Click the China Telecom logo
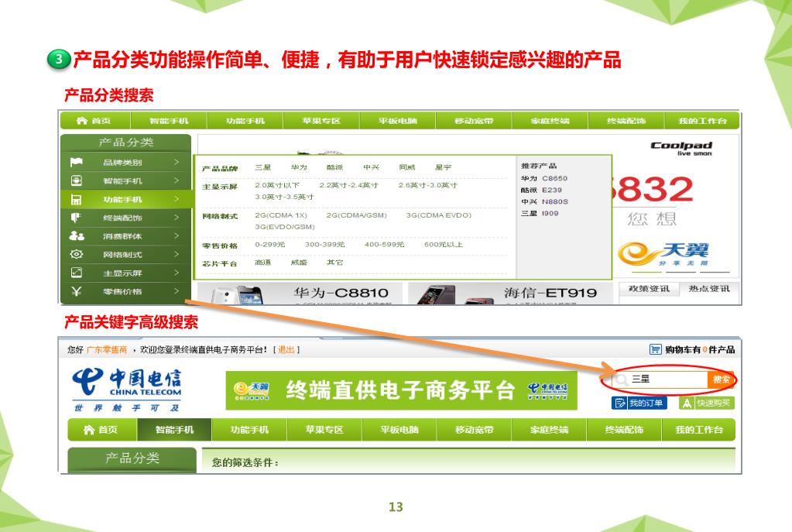This screenshot has width=792, height=532. coord(127,389)
